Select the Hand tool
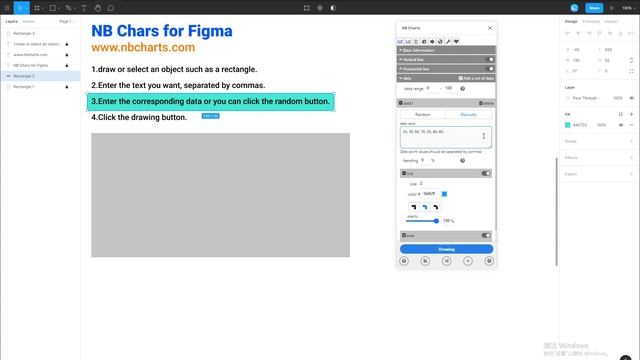640x360 pixels. coord(98,8)
